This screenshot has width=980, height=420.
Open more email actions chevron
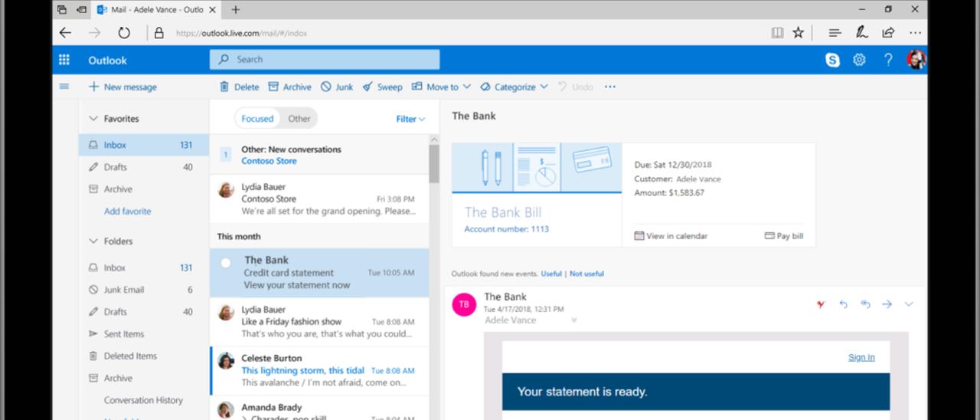(909, 304)
